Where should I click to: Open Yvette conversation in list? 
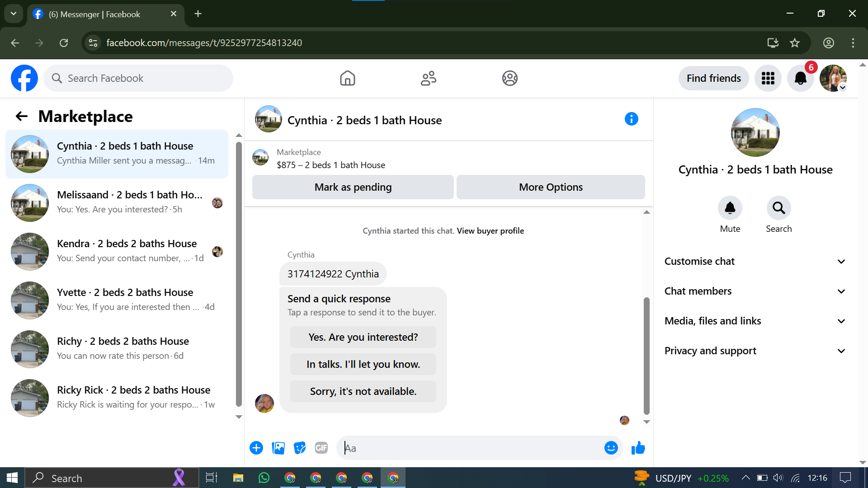tap(117, 300)
